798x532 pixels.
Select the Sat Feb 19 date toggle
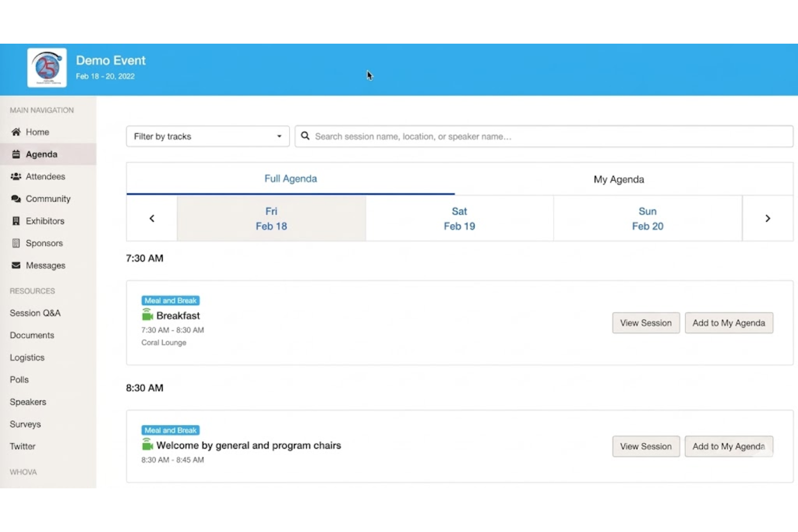(459, 218)
